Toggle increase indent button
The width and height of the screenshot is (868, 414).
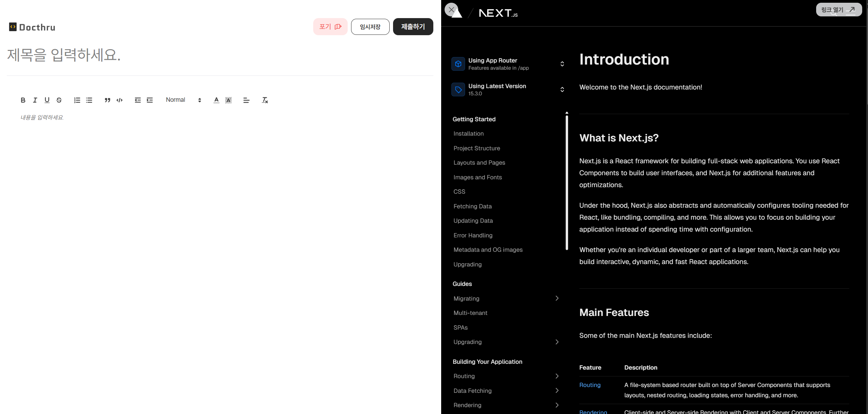tap(150, 100)
